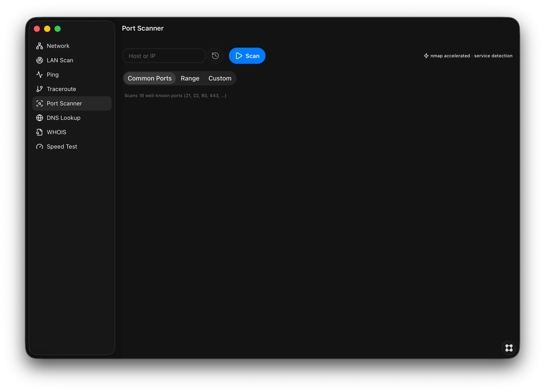Click the Scans 18 well-known ports hint

point(175,96)
